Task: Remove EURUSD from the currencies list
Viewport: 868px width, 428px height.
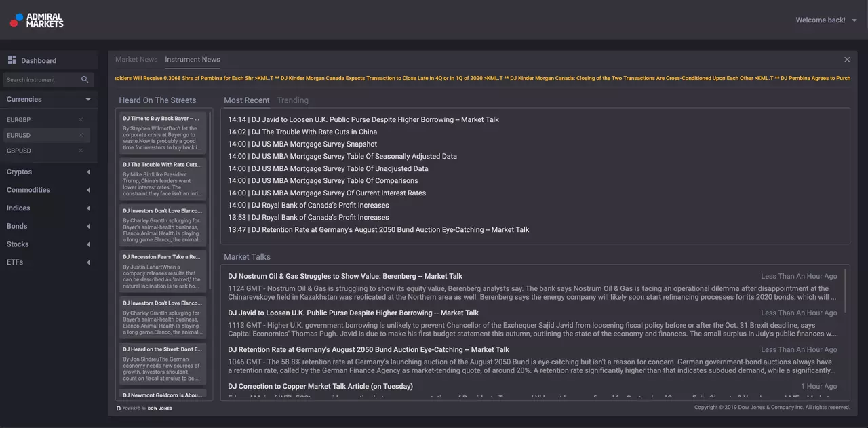Action: [81, 135]
